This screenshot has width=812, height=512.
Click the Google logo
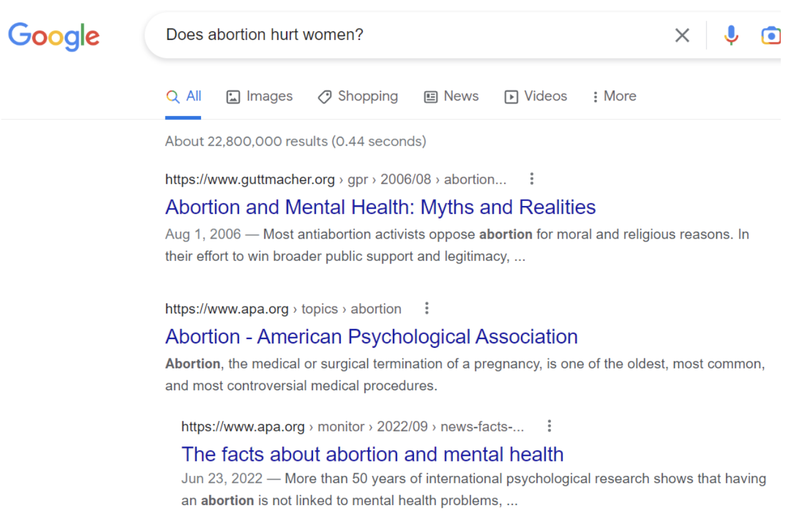(x=54, y=36)
